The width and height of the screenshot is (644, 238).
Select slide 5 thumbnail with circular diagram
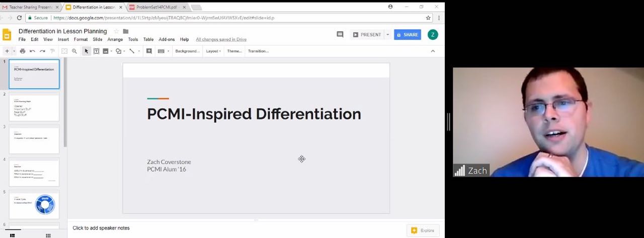[x=34, y=204]
